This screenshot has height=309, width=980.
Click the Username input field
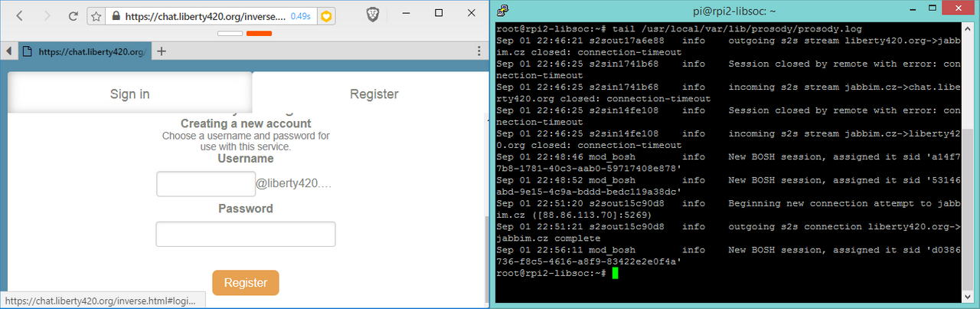206,184
